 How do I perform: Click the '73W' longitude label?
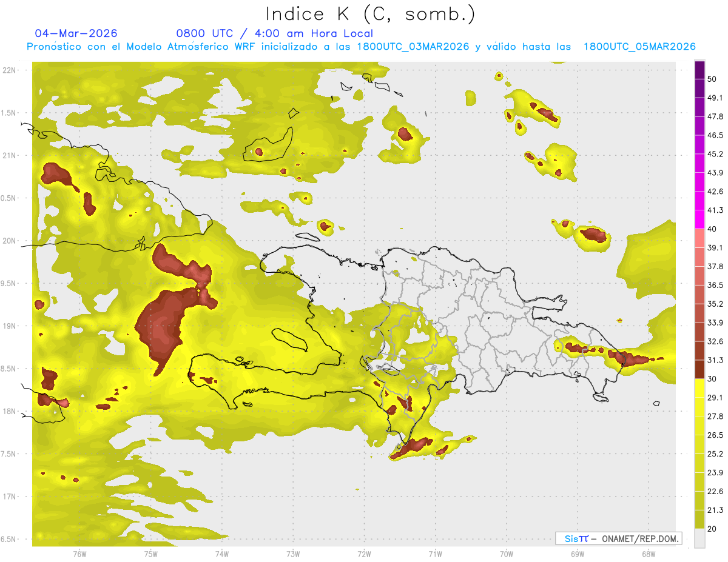293,553
